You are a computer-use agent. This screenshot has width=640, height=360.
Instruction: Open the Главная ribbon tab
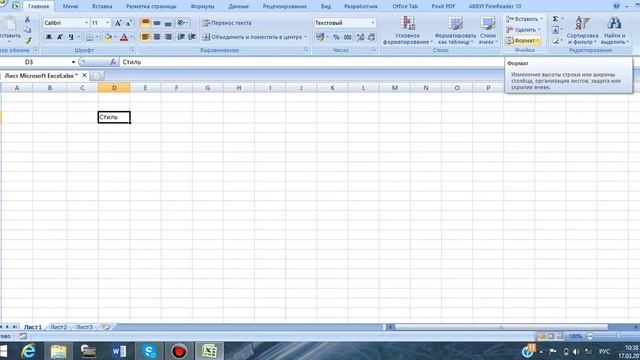tap(39, 6)
